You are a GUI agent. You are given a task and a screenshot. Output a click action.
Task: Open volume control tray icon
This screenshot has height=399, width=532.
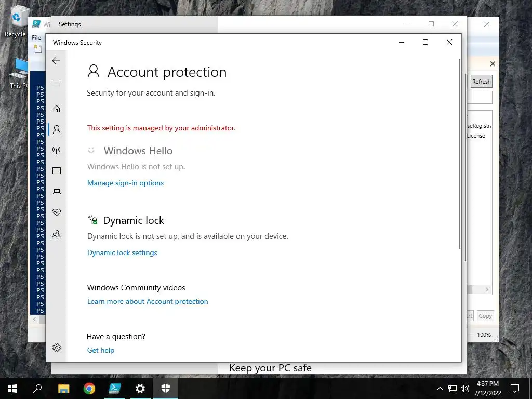(x=465, y=389)
